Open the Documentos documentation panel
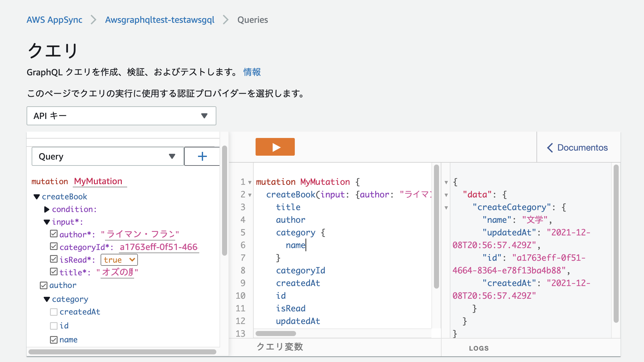644x362 pixels. (578, 147)
